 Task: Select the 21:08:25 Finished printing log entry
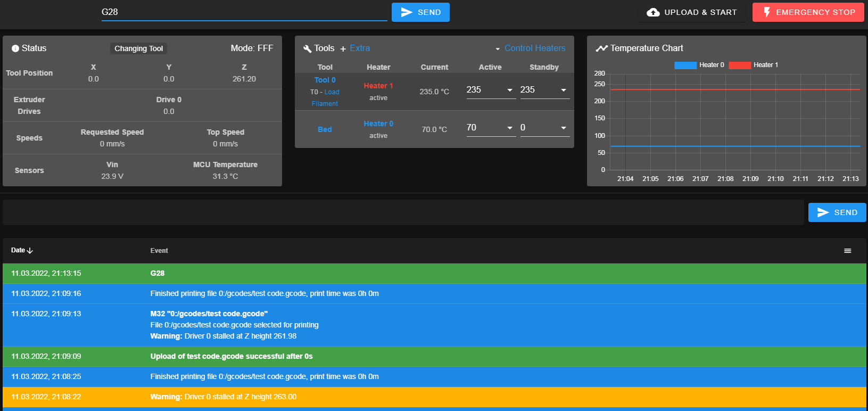tap(434, 376)
